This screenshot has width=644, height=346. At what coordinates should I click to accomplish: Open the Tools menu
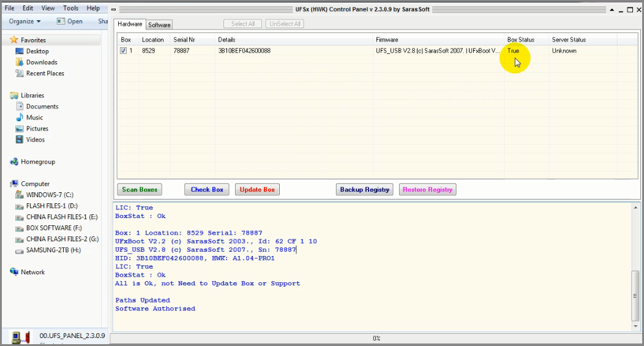[x=70, y=8]
